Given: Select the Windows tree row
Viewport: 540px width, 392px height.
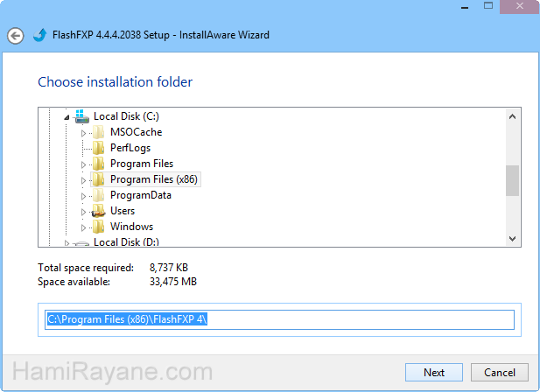Looking at the screenshot, I should (131, 227).
